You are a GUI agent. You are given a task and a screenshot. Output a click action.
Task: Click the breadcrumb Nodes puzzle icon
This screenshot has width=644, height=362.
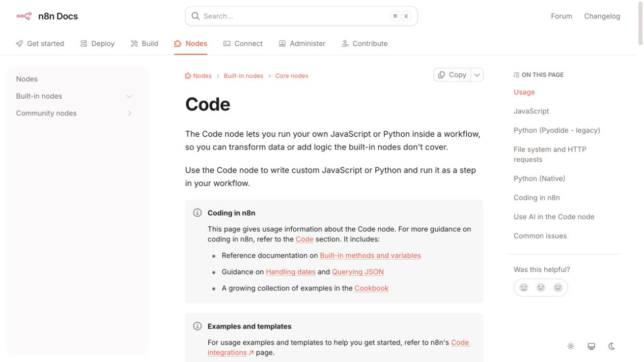point(188,76)
